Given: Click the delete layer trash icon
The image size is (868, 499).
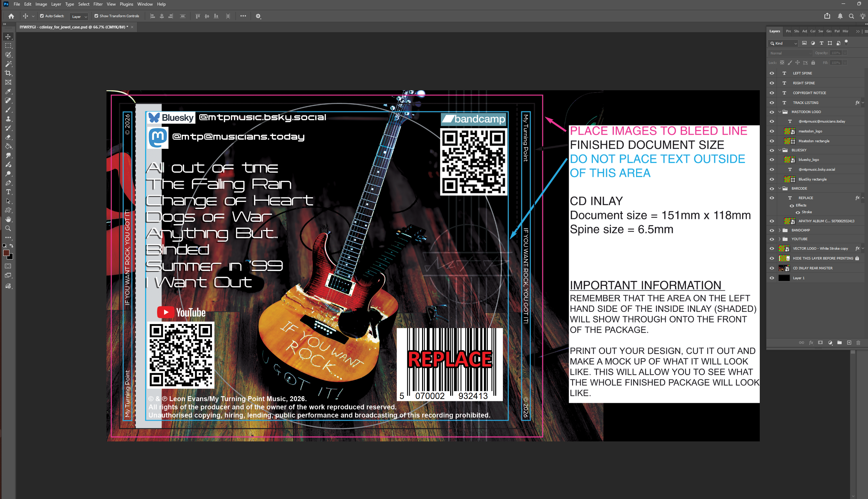Looking at the screenshot, I should click(859, 343).
